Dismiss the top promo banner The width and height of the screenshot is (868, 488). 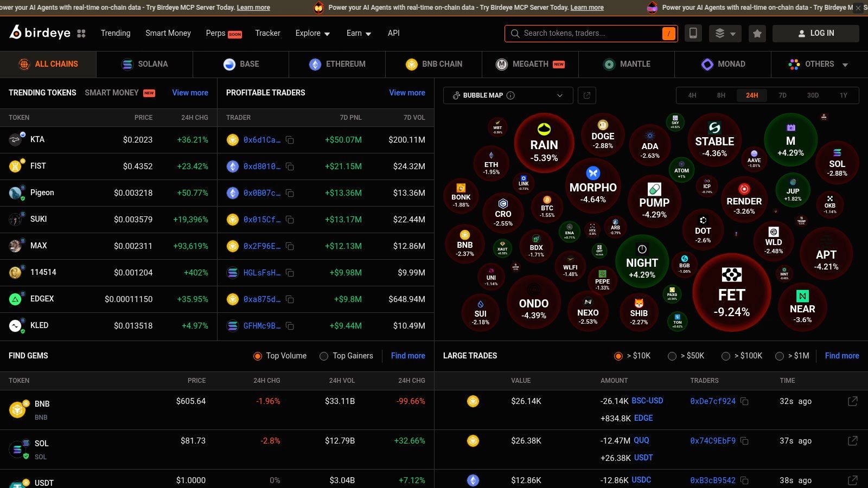(x=858, y=8)
